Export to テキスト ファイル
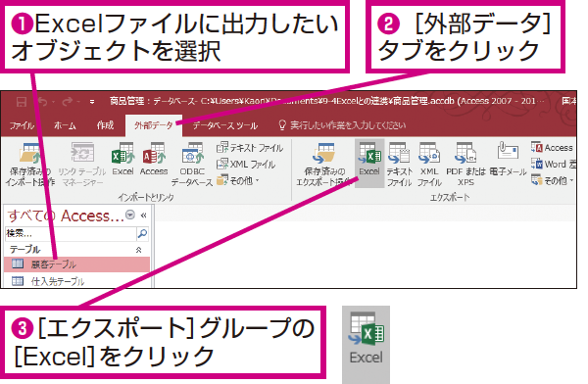This screenshot has width=588, height=384. pos(400,164)
